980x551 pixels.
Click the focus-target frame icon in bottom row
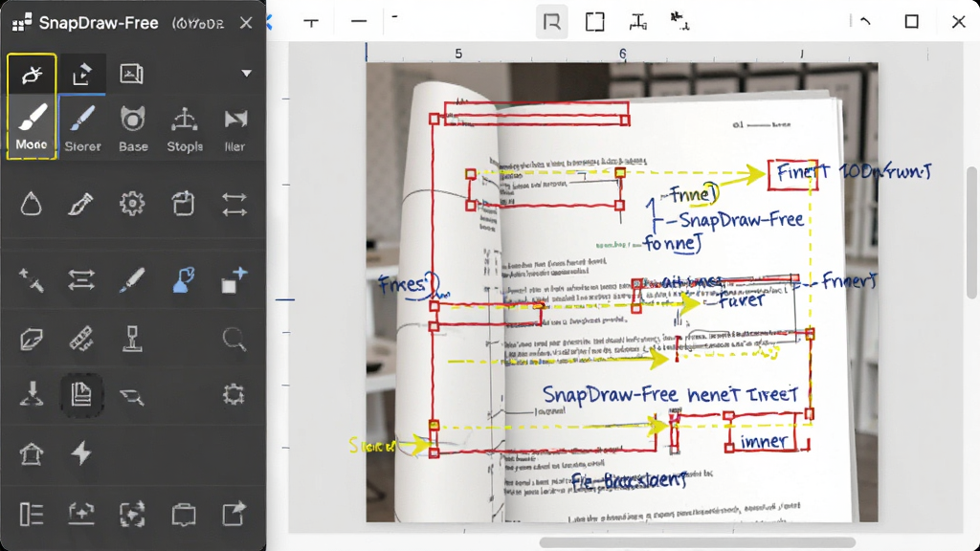(x=132, y=514)
